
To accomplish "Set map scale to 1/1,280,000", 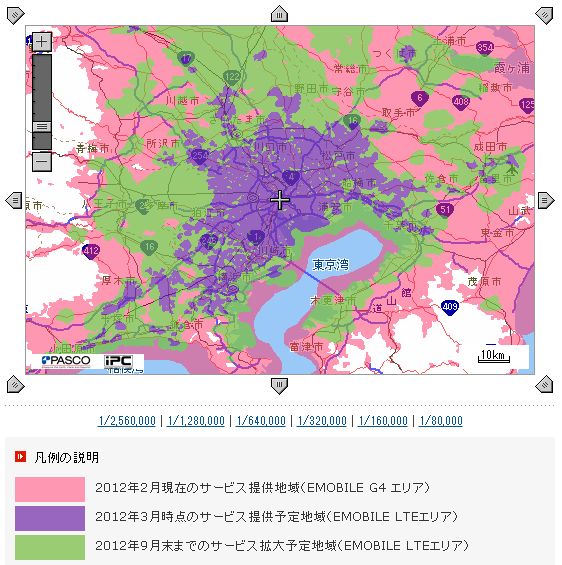I will tap(196, 421).
